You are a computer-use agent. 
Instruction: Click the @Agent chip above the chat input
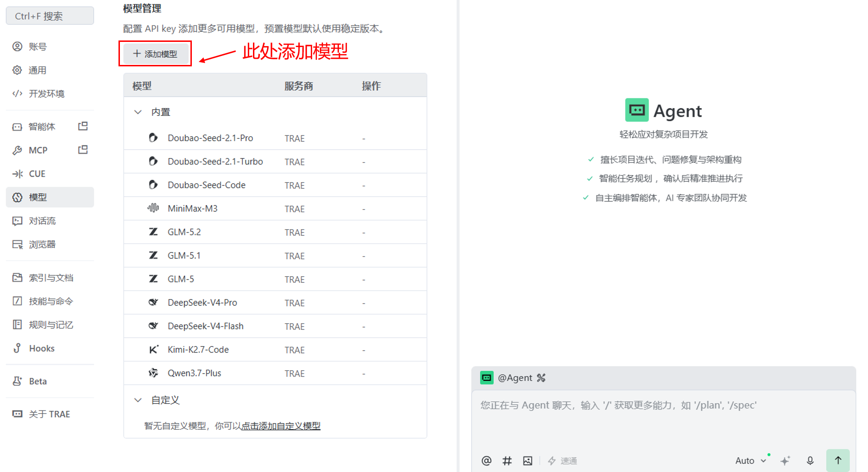tap(515, 378)
